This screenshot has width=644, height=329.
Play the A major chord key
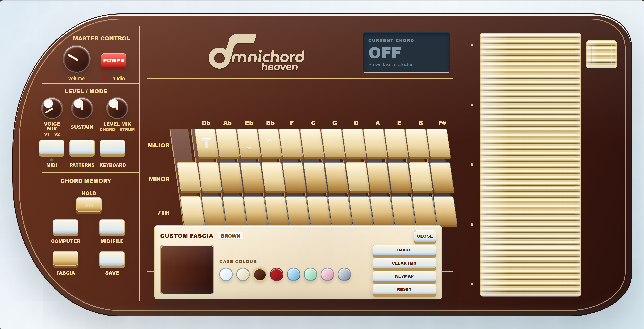(x=375, y=144)
